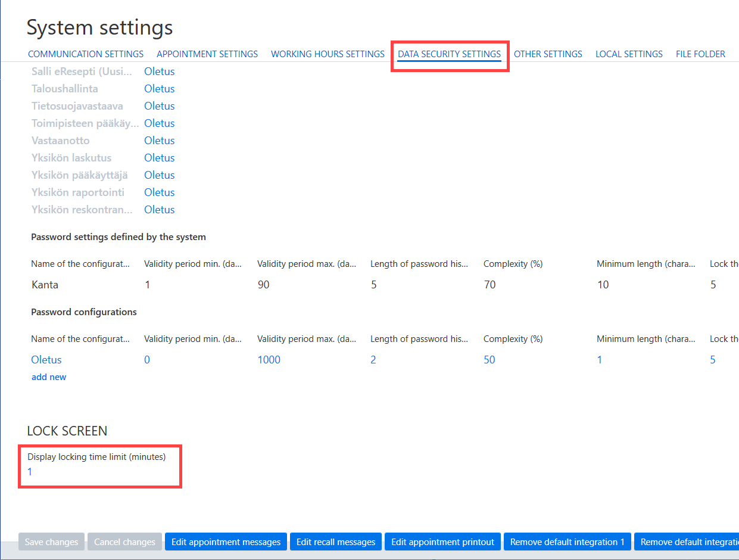Open the Communication Settings tab

[x=86, y=54]
